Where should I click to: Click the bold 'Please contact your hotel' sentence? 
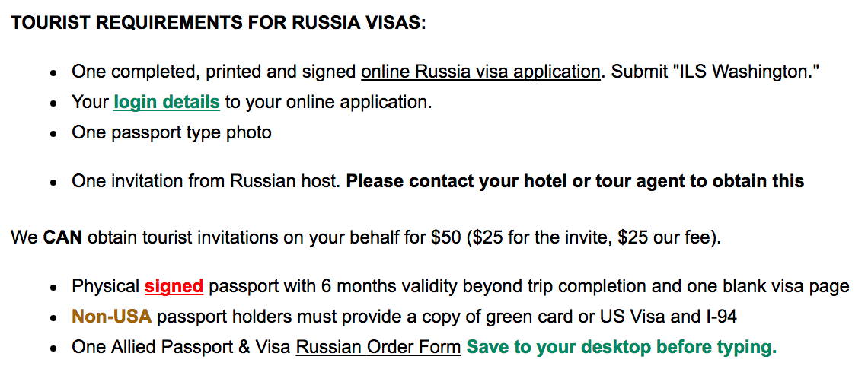pos(575,181)
